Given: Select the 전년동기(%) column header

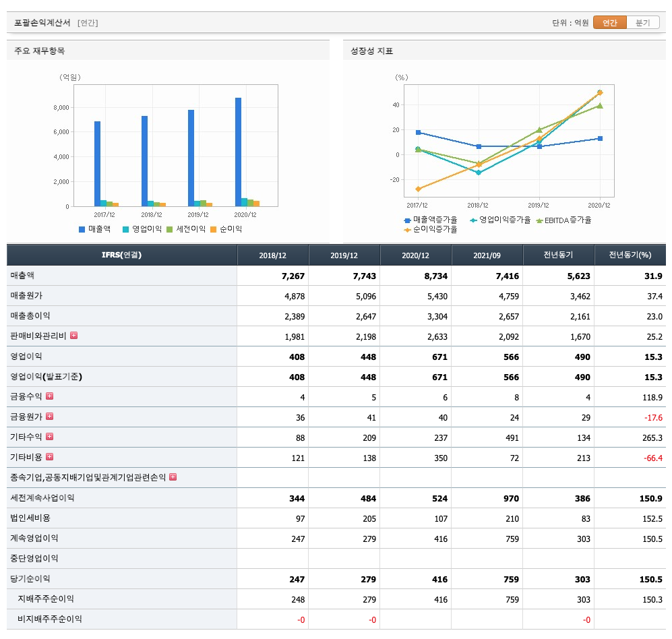Looking at the screenshot, I should 630,255.
